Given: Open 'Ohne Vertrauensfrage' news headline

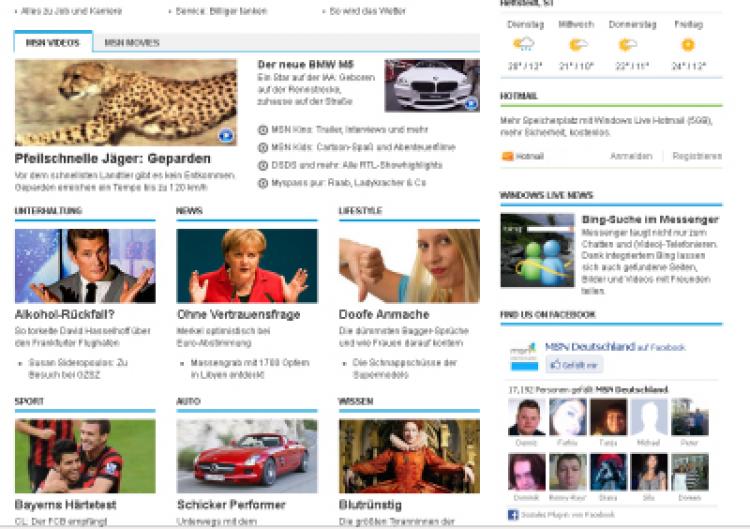Looking at the screenshot, I should [238, 314].
